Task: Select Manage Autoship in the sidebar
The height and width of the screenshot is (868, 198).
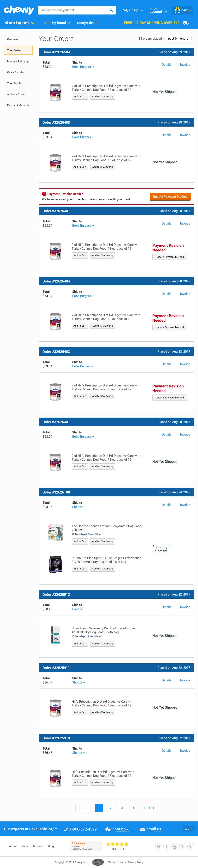Action: point(18,61)
